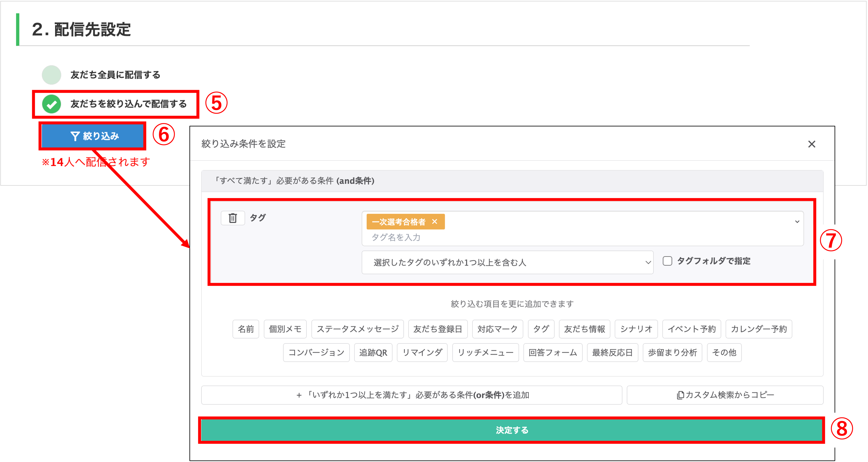Add 対応マーク filter item

click(x=497, y=329)
